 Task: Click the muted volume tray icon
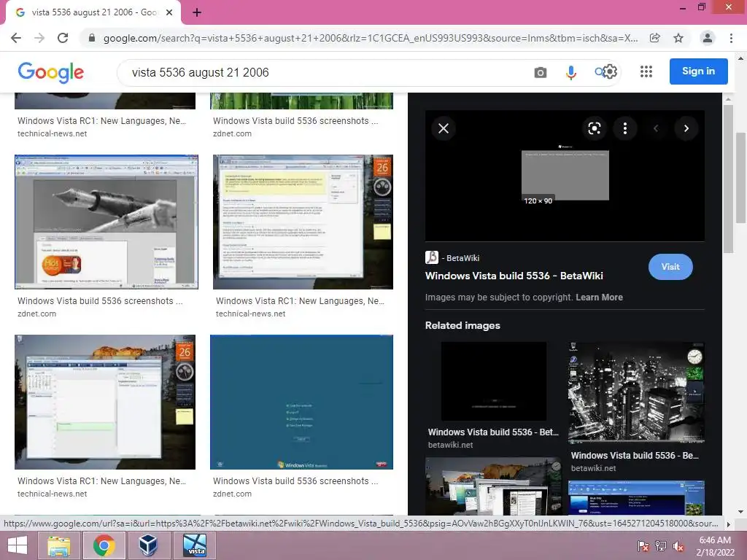[678, 547]
